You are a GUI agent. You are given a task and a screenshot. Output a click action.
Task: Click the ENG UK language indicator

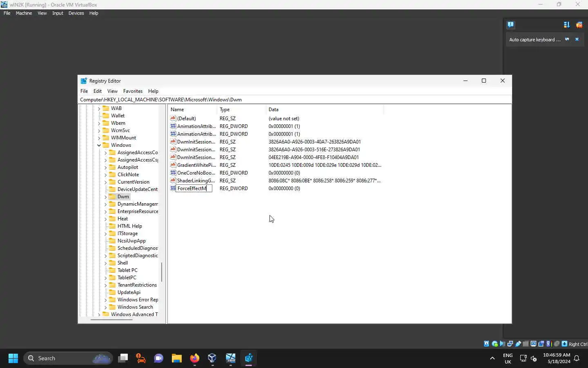click(x=508, y=358)
